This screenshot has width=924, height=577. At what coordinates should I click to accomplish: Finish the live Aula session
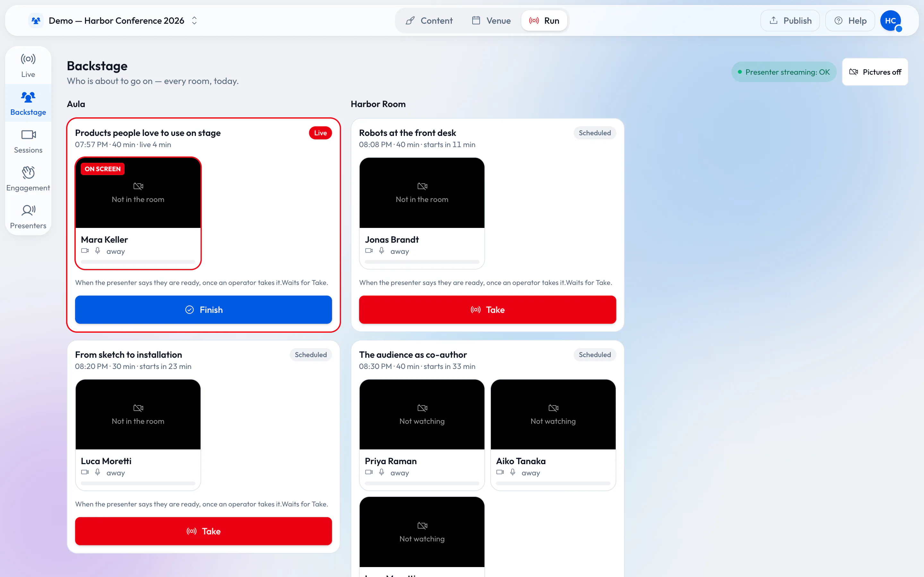point(203,309)
